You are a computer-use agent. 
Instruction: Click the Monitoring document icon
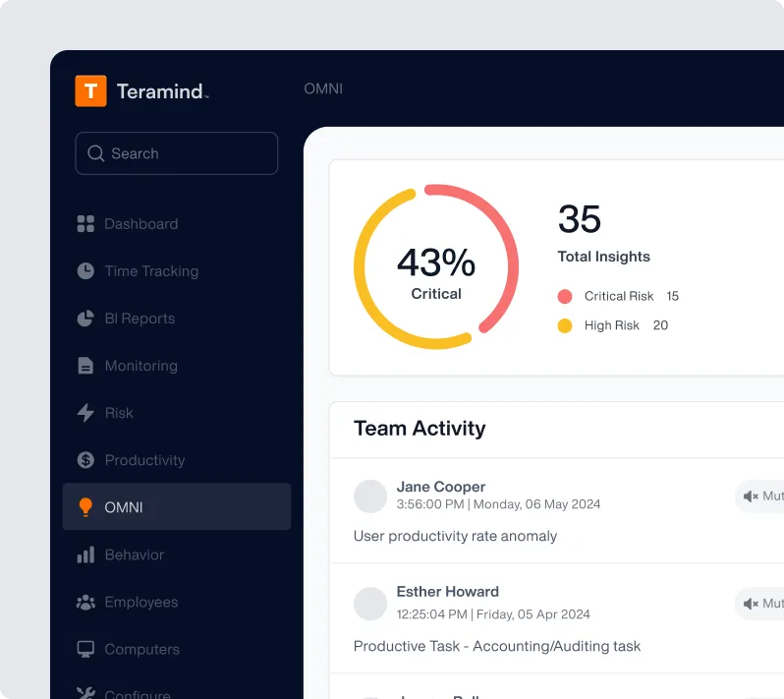(x=85, y=366)
